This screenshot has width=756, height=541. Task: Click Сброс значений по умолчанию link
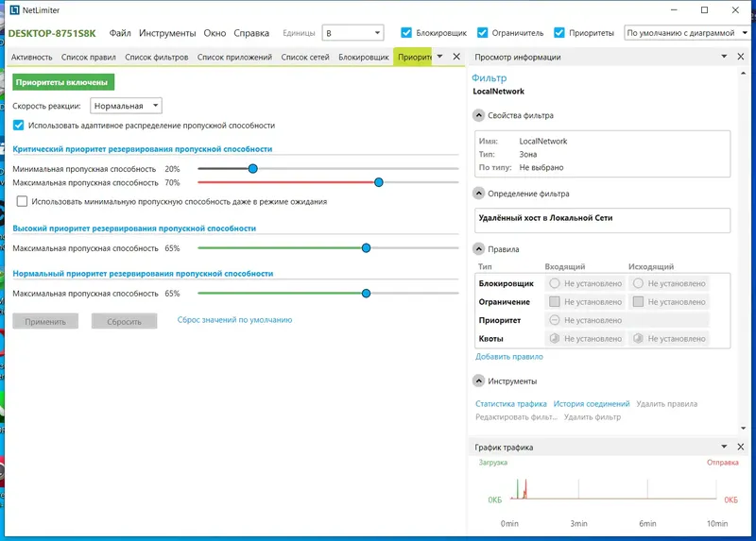click(x=234, y=319)
